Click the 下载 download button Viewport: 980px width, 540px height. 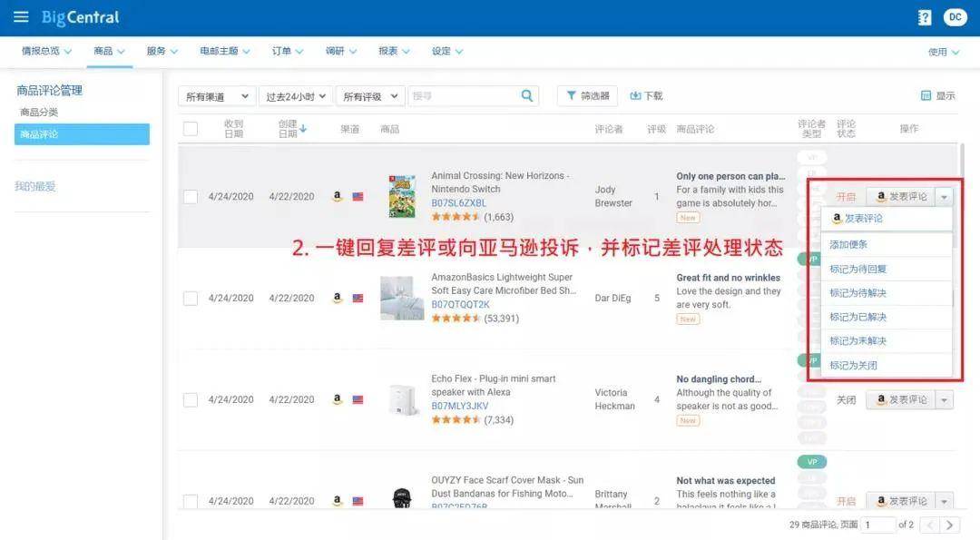point(646,96)
